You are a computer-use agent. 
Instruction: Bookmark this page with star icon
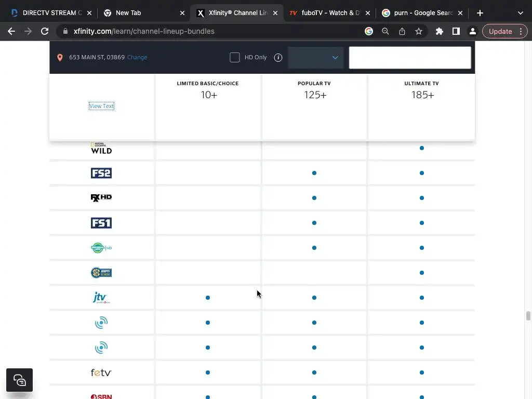(419, 31)
